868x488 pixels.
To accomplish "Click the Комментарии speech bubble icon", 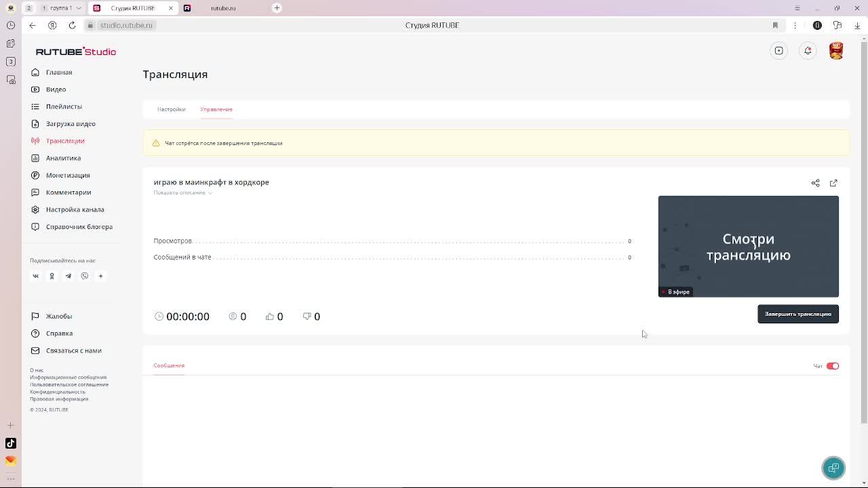I will click(x=35, y=192).
